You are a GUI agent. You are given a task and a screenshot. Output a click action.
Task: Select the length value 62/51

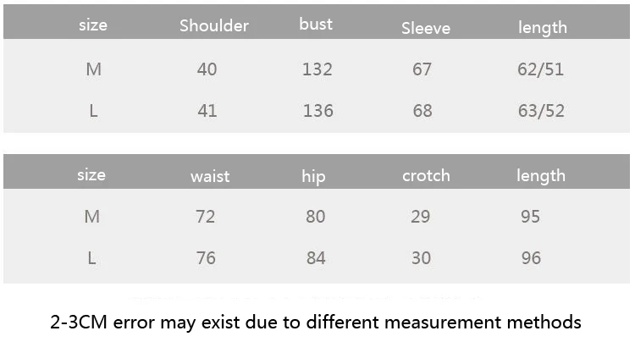[x=540, y=69]
